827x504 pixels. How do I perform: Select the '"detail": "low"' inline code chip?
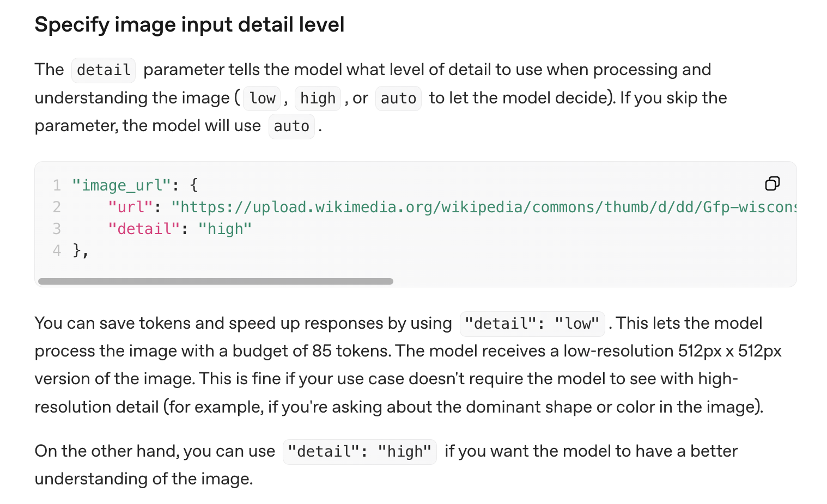(x=532, y=323)
